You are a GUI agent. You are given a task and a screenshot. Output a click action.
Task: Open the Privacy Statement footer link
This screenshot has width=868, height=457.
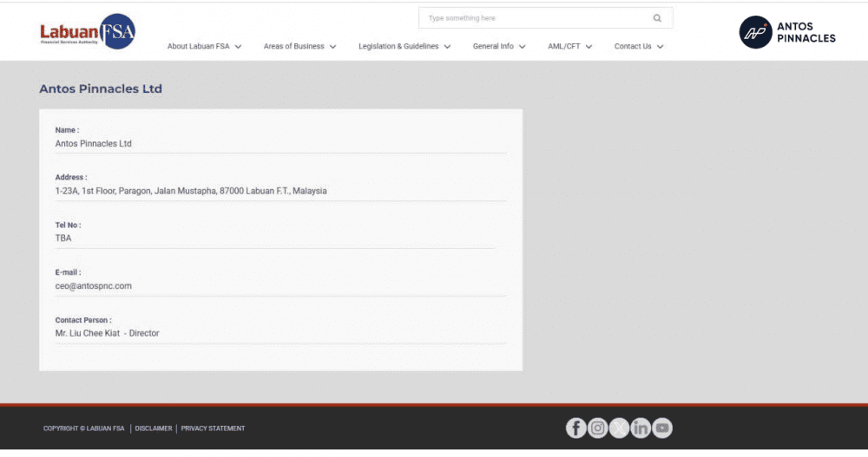[x=213, y=428]
